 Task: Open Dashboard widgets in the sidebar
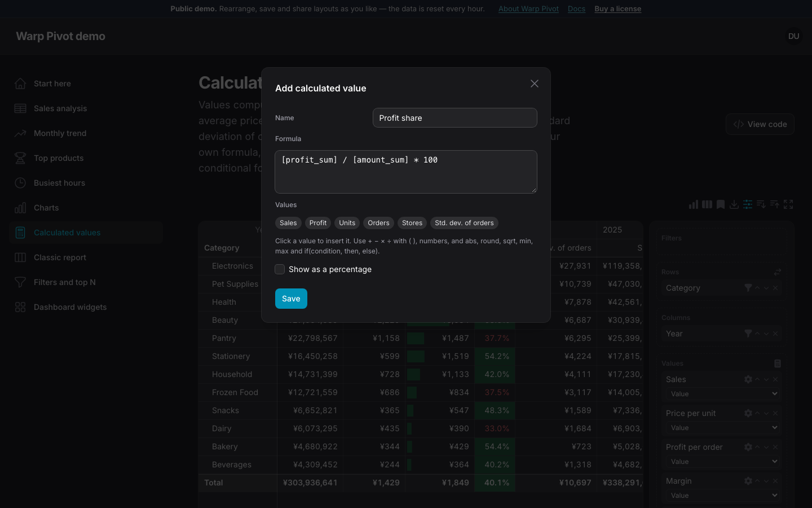pyautogui.click(x=86, y=307)
